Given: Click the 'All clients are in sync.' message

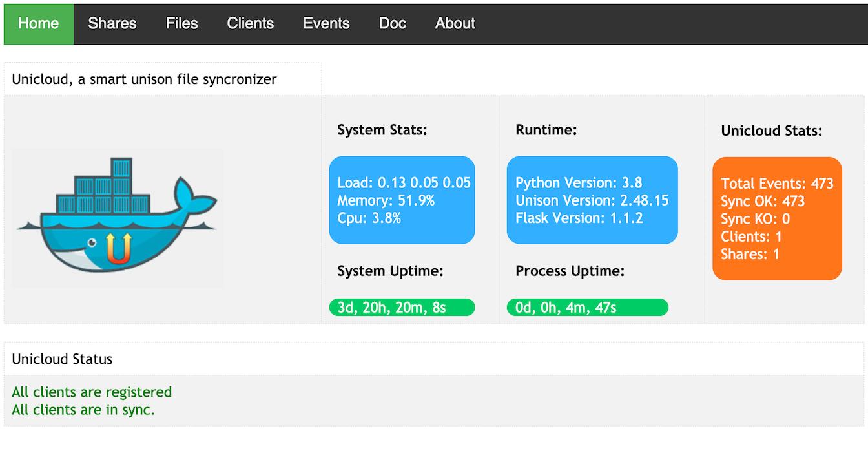Looking at the screenshot, I should pyautogui.click(x=83, y=410).
